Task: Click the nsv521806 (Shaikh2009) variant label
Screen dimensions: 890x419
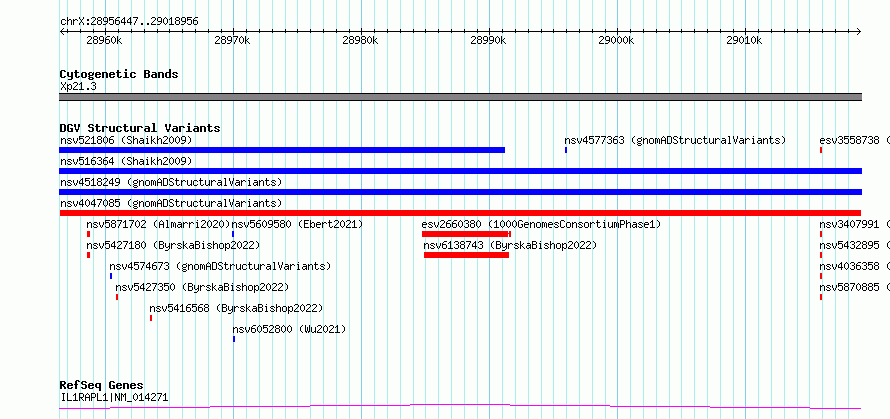Action: pos(126,140)
